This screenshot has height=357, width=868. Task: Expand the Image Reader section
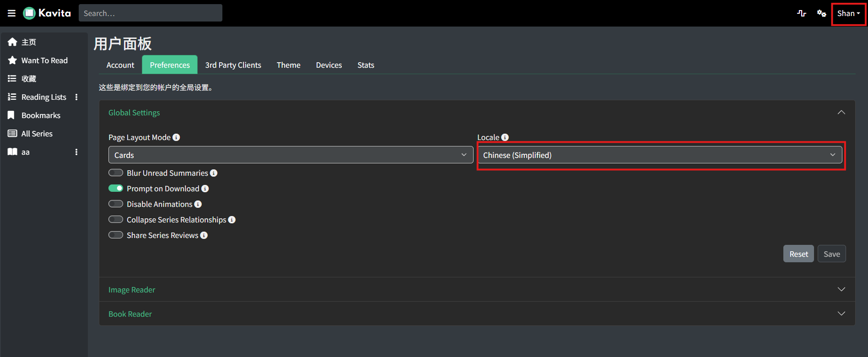pos(477,289)
